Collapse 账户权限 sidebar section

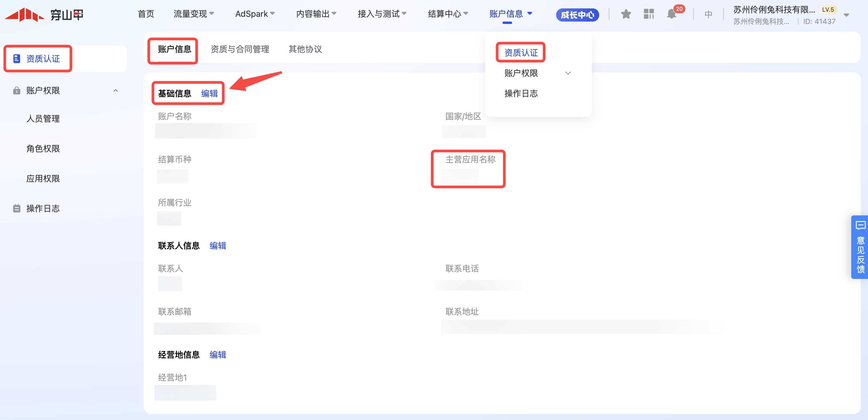point(116,90)
